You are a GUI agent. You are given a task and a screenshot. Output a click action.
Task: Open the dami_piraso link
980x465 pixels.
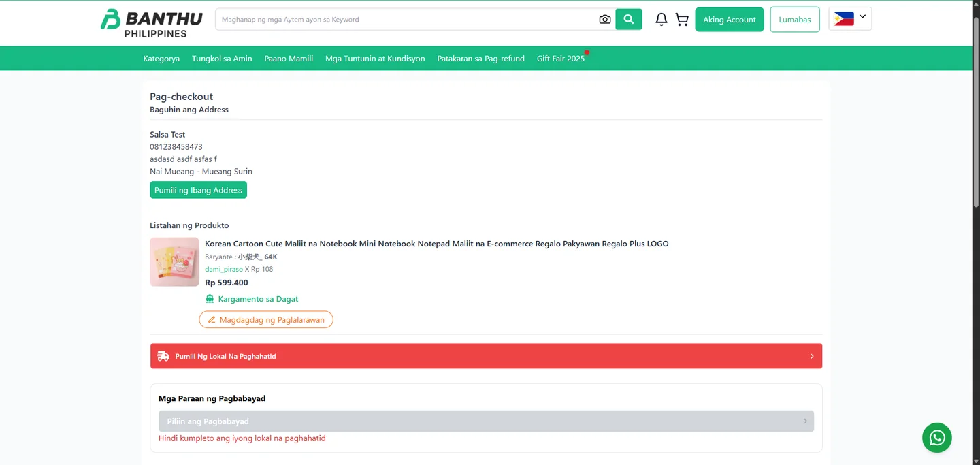[x=224, y=270]
